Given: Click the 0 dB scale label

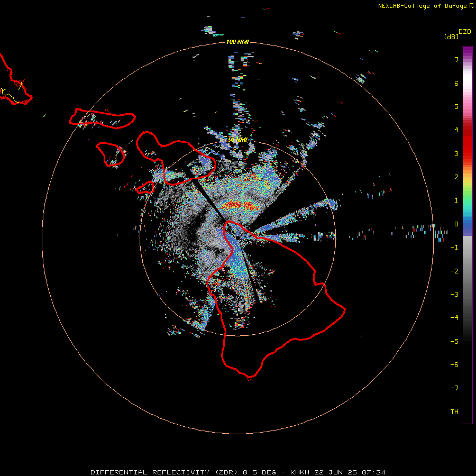Looking at the screenshot, I should point(456,224).
